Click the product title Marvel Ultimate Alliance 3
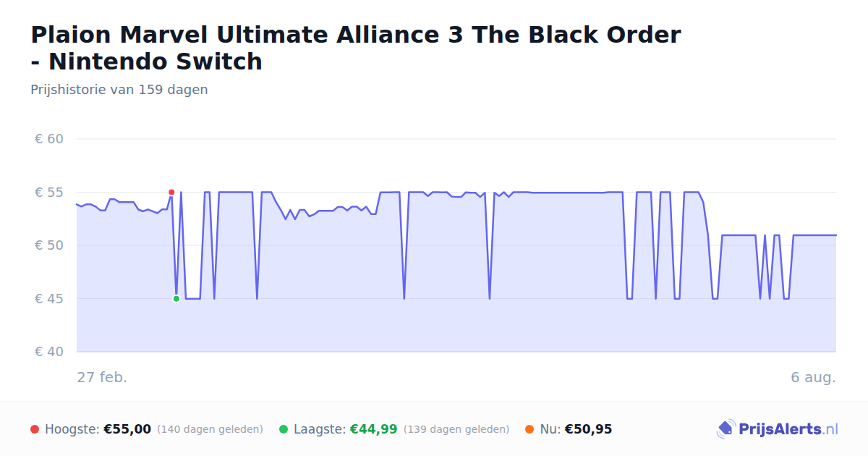Viewport: 868px width, 456px height. (356, 48)
